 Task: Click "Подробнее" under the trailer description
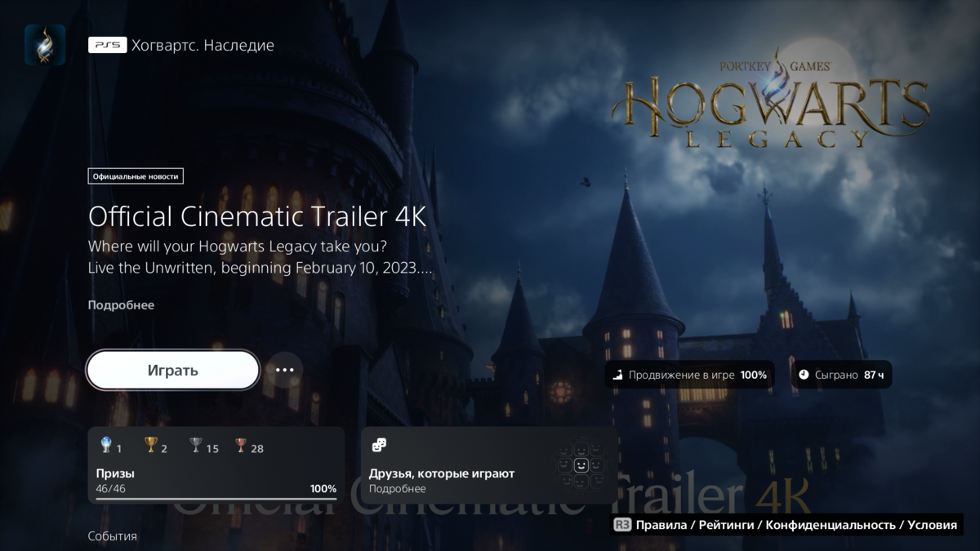point(121,304)
